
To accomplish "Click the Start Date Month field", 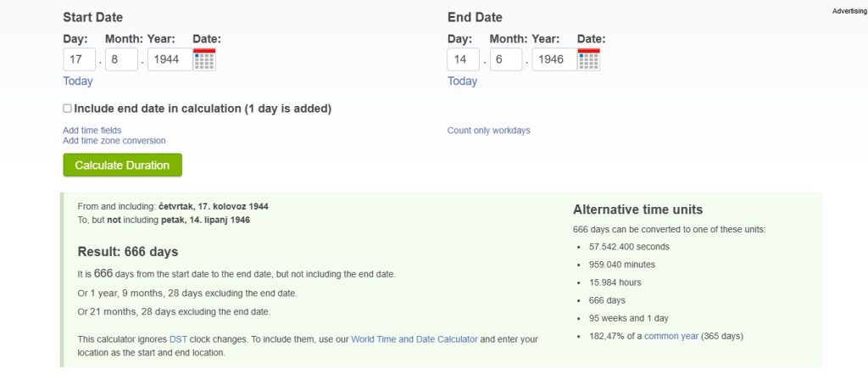I will click(121, 60).
